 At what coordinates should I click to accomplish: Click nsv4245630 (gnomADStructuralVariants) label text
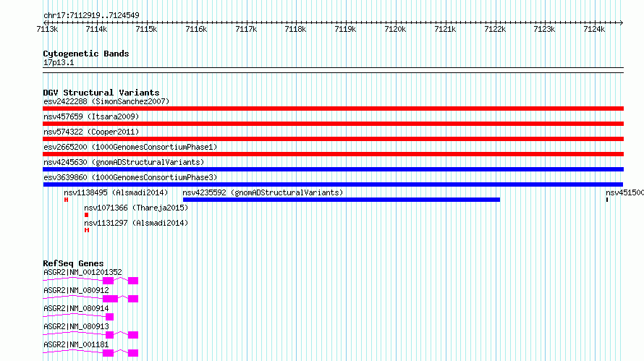click(x=124, y=162)
